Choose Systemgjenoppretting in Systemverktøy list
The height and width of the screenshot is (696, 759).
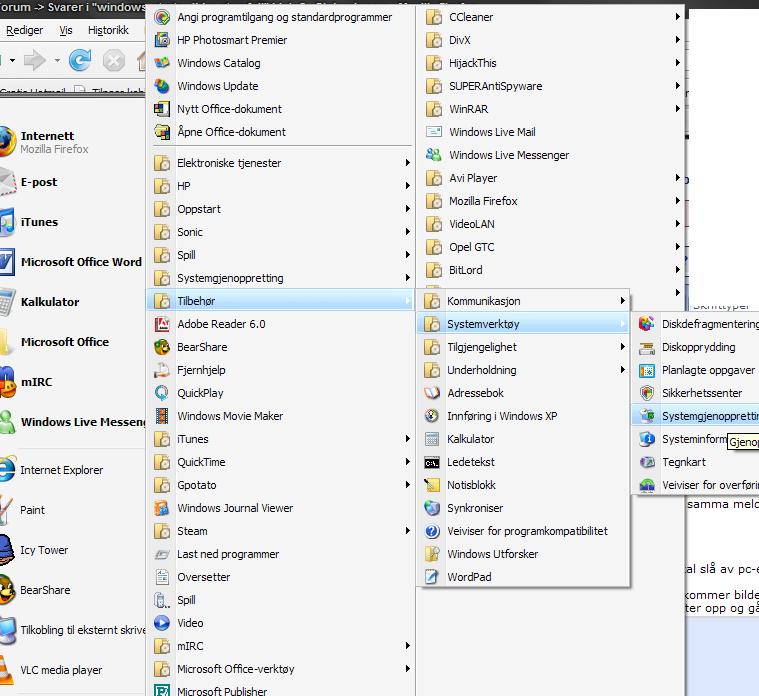click(696, 416)
